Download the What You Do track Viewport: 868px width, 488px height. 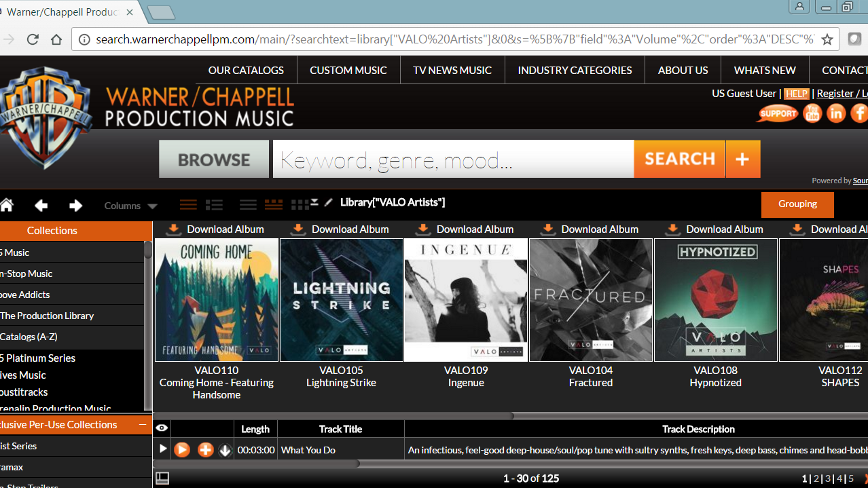point(225,450)
